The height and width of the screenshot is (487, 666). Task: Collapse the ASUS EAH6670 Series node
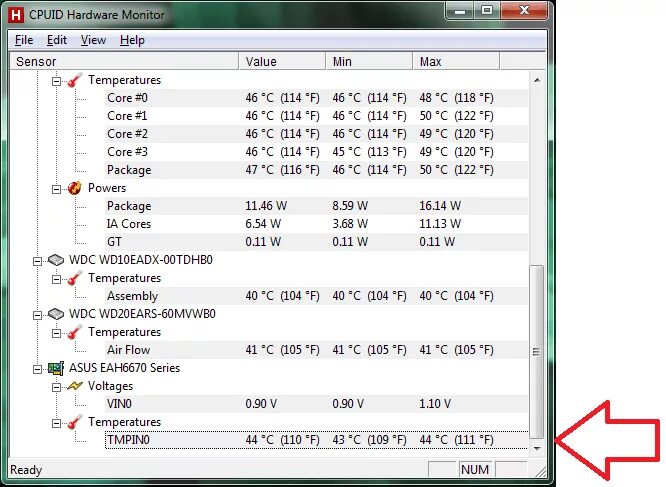click(x=37, y=369)
